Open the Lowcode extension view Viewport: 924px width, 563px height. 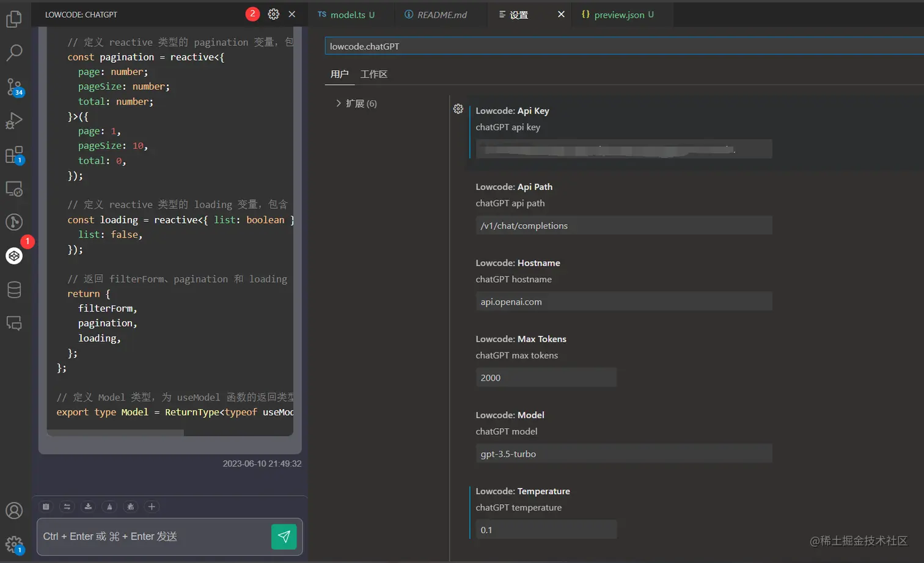[x=14, y=255]
